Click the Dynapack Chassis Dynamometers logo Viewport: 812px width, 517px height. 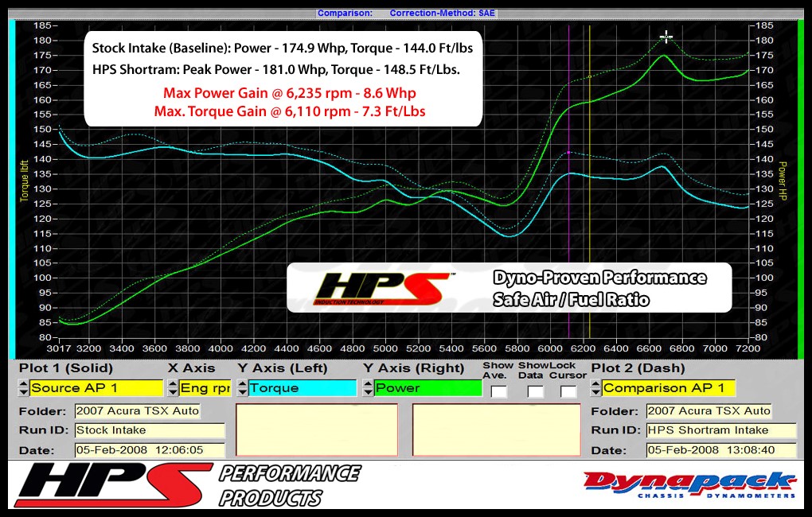pos(689,485)
